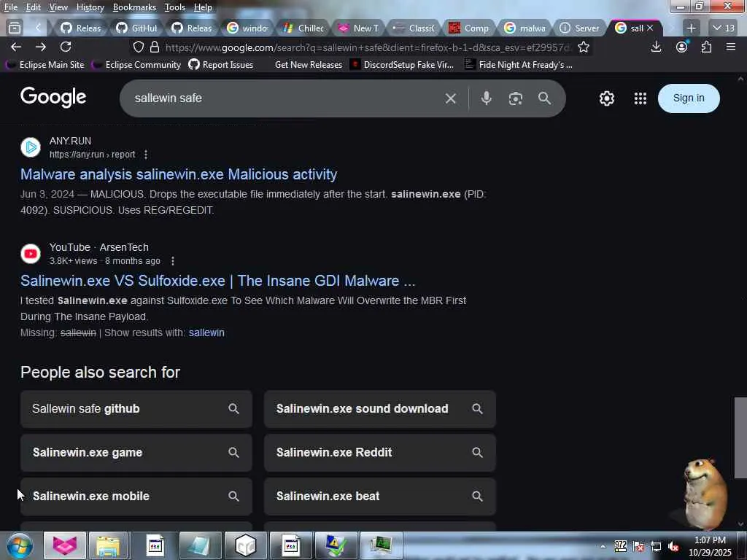
Task: Open the Eclipse Main Site bookmark
Action: 44,65
